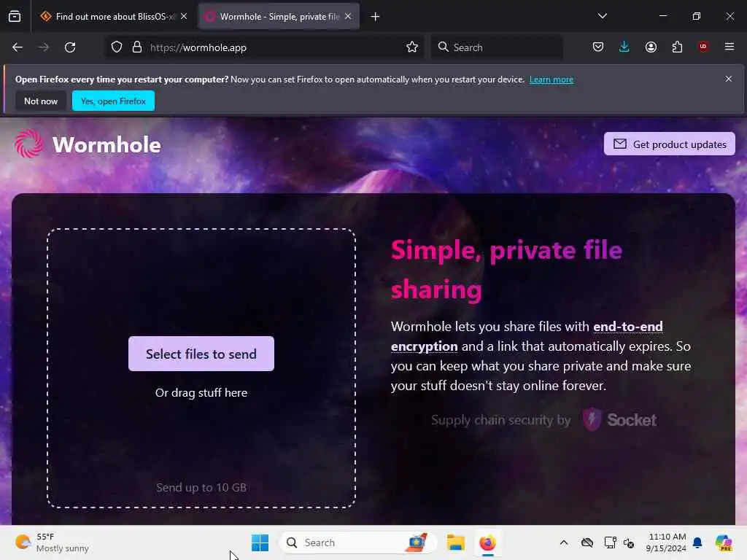Reload the current page
This screenshot has height=560, width=747.
click(70, 47)
